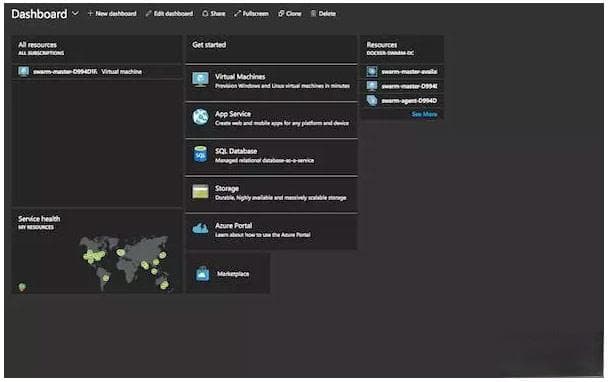Viewport: 611px width, 382px height.
Task: Click the All resources tile title
Action: pyautogui.click(x=37, y=45)
